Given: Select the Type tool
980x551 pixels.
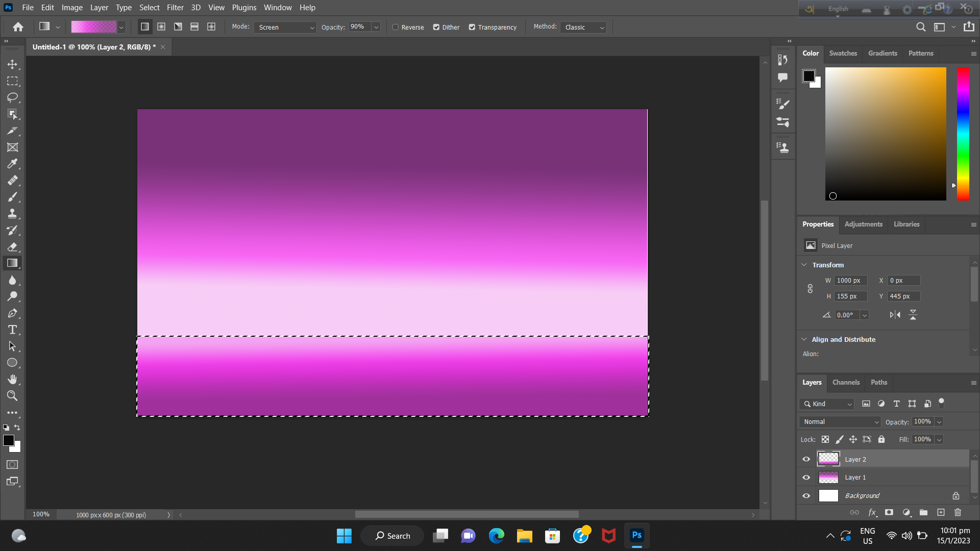Looking at the screenshot, I should click(13, 330).
